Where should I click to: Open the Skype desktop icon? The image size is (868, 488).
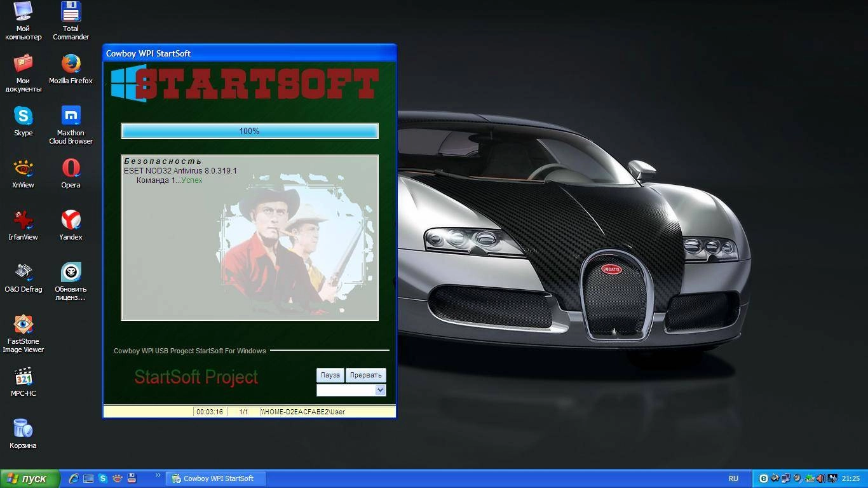point(23,121)
